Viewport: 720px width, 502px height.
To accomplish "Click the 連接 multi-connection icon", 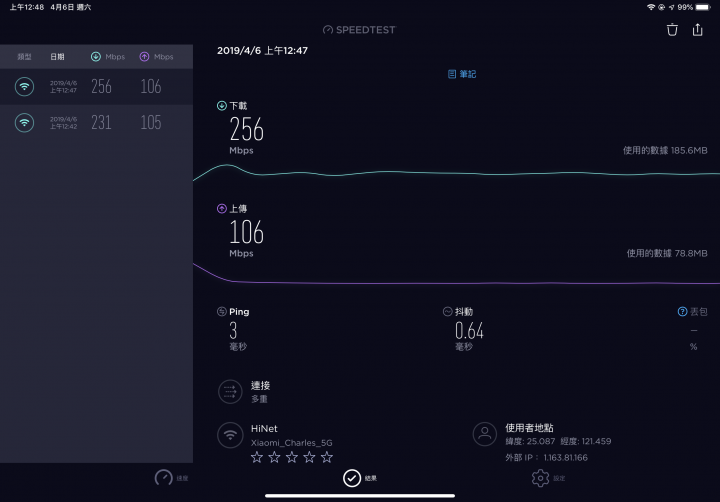I will pyautogui.click(x=230, y=391).
